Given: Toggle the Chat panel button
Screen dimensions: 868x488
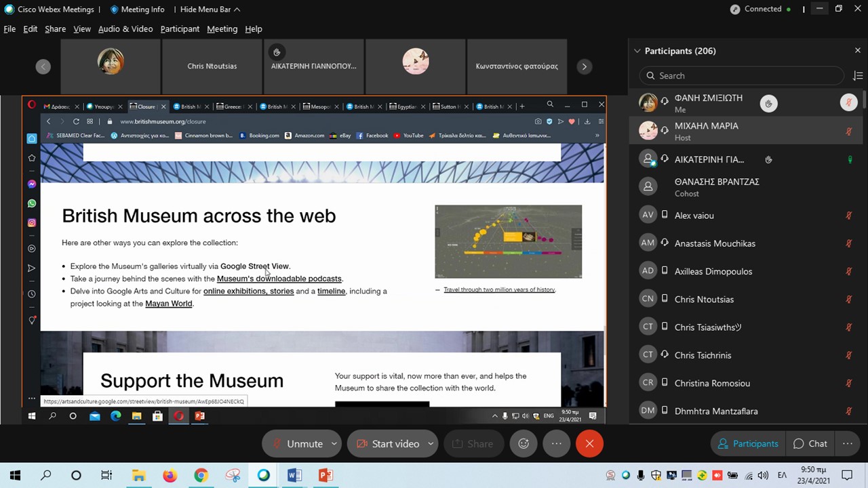Looking at the screenshot, I should (810, 444).
